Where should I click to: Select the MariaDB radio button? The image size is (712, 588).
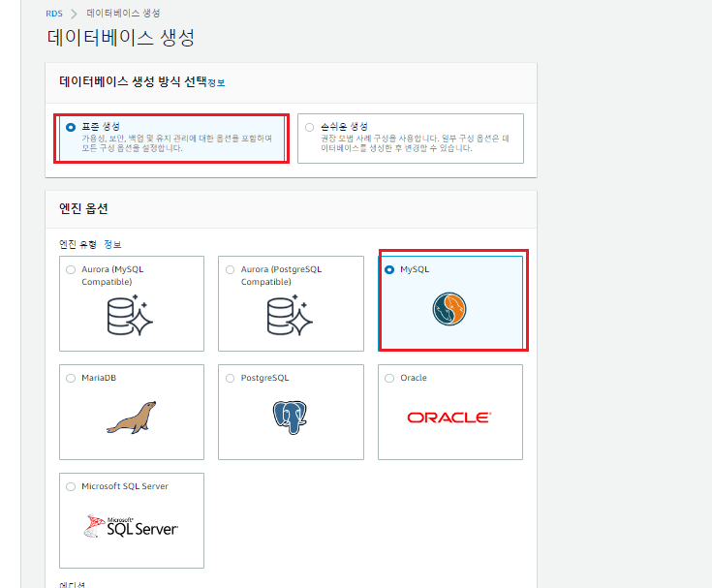(71, 378)
